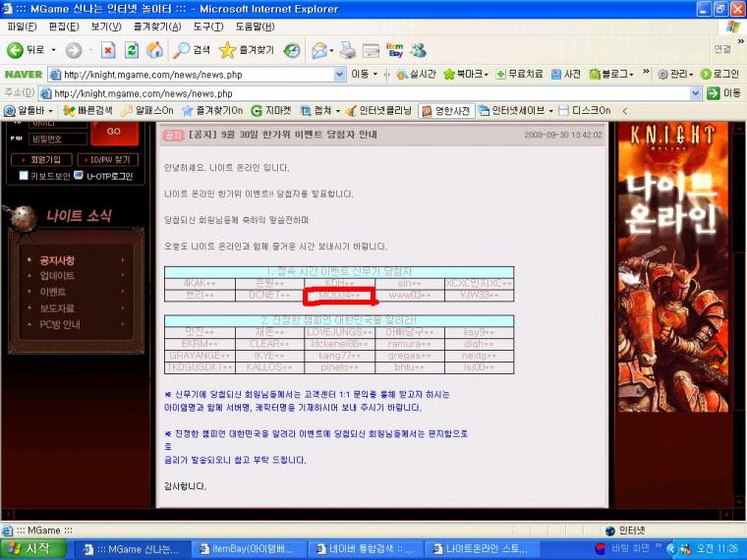
Task: Open the 편집(E) menu
Action: coord(64,27)
